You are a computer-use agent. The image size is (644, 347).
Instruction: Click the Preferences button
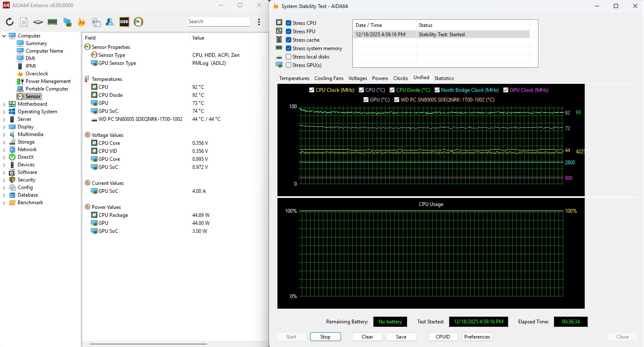477,337
